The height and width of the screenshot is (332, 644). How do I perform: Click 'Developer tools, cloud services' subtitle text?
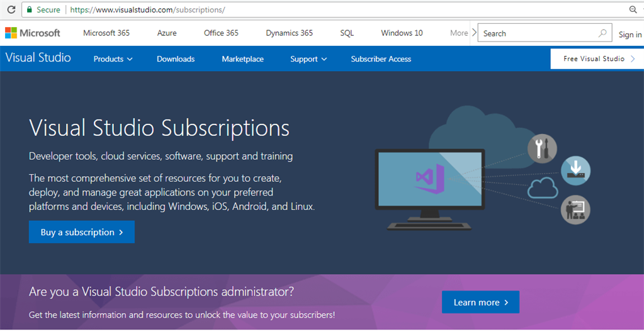[x=161, y=157]
